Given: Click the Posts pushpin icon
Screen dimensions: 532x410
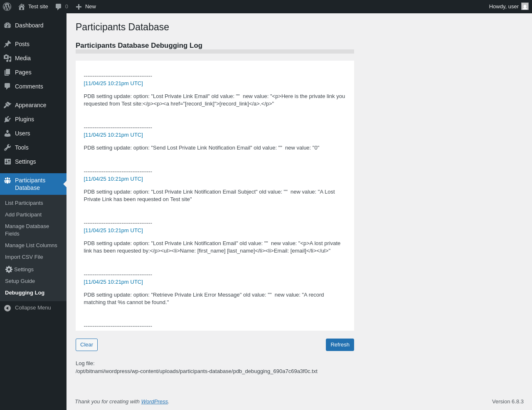Looking at the screenshot, I should [7, 44].
